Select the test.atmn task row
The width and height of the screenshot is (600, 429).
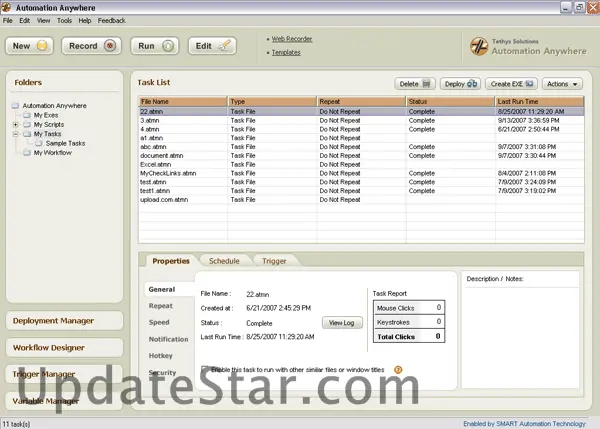(361, 182)
